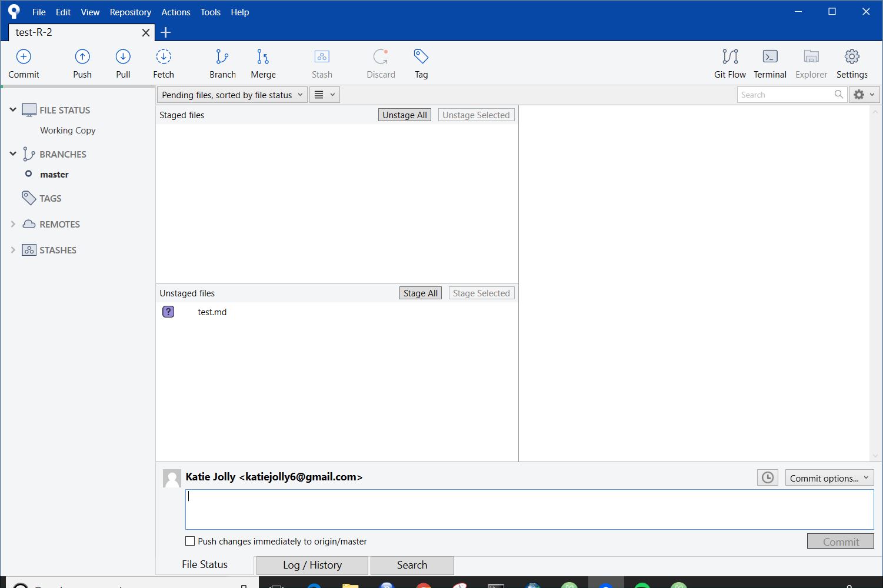Click the question mark status icon beside test.md
The image size is (883, 588).
[168, 312]
